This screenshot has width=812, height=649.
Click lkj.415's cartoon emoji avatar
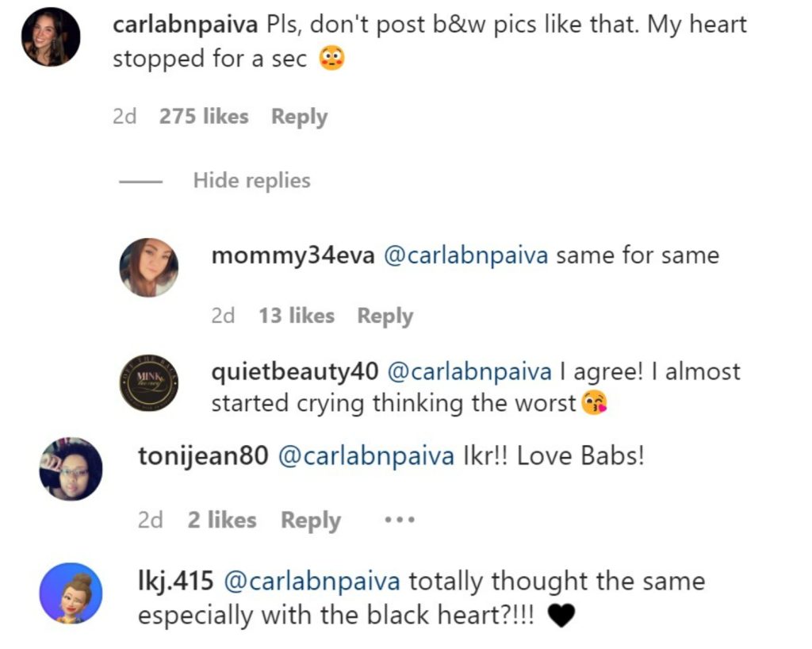(71, 593)
